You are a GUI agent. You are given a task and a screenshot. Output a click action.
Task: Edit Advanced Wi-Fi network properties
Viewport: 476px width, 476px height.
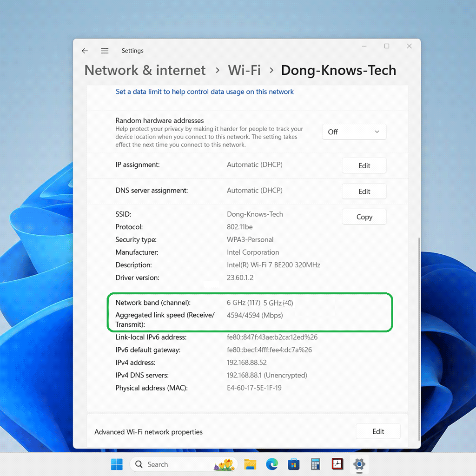pyautogui.click(x=378, y=431)
